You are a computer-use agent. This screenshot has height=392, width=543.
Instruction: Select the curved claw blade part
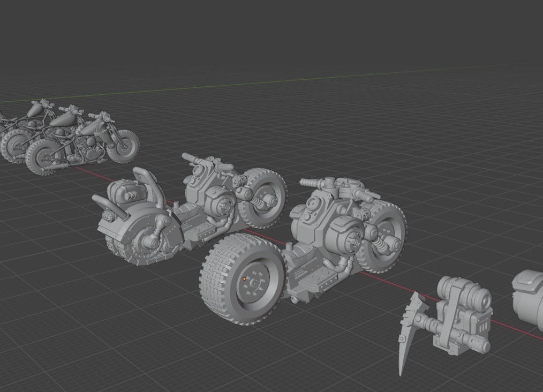(410, 333)
